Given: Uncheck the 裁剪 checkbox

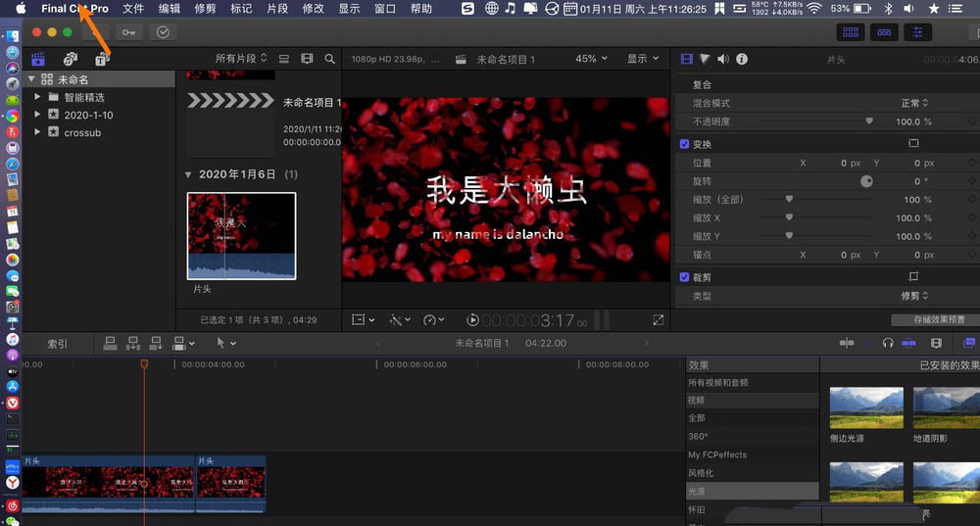Looking at the screenshot, I should (x=684, y=277).
